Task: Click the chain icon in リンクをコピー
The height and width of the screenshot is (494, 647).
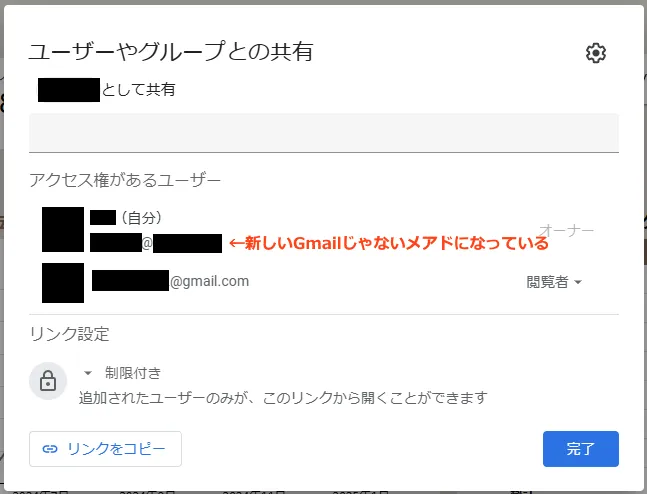Action: 50,449
